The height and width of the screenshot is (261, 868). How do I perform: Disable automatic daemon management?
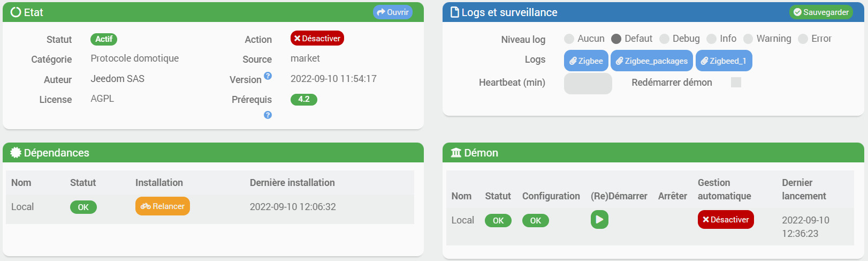726,220
